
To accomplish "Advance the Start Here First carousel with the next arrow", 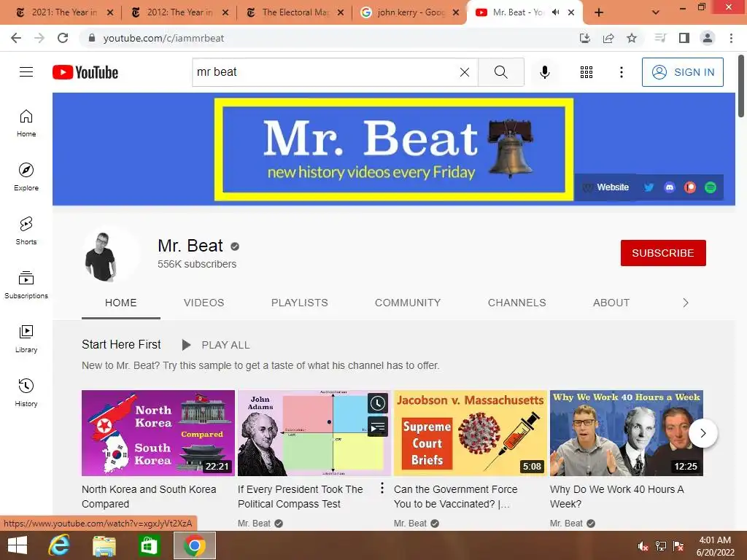I will (x=703, y=433).
